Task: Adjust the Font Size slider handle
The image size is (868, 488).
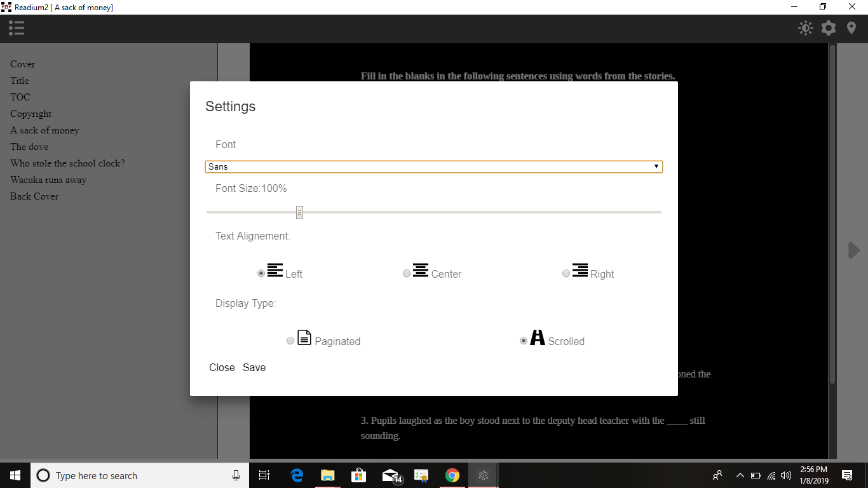Action: [299, 212]
